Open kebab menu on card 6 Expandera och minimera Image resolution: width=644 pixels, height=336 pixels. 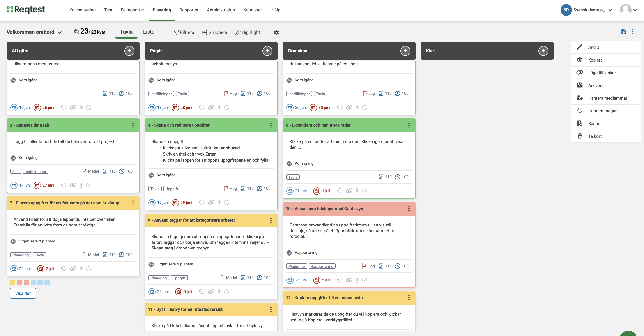(409, 125)
